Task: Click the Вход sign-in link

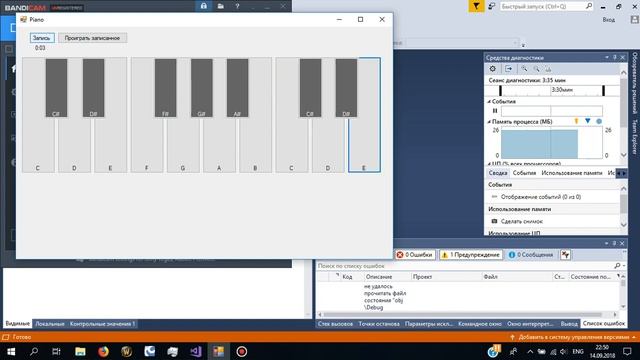Action: tap(609, 20)
